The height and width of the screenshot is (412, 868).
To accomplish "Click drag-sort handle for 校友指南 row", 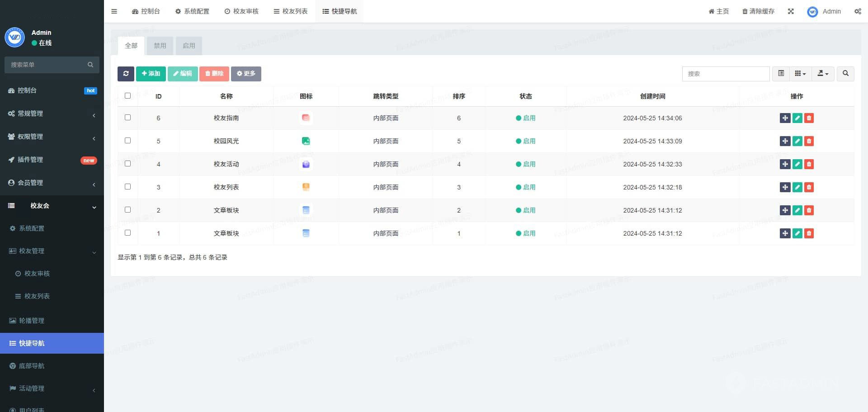I will click(x=785, y=118).
